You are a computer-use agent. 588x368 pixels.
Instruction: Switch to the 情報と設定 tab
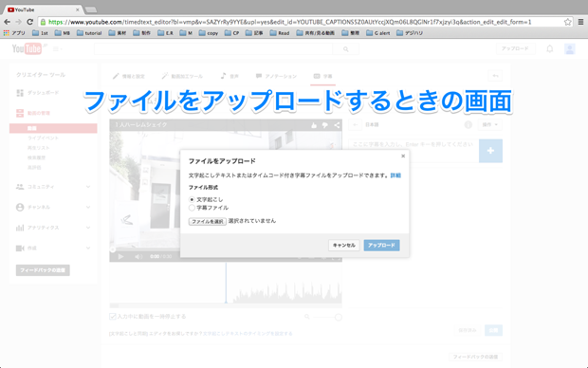point(129,76)
